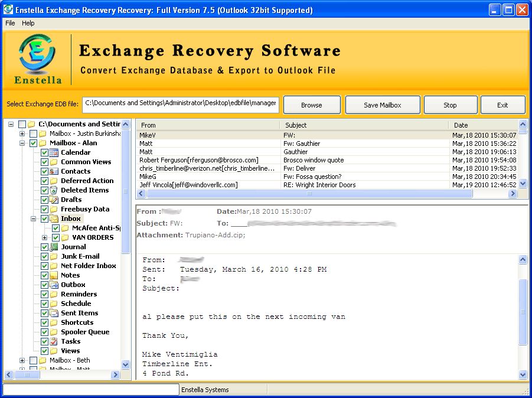The height and width of the screenshot is (398, 532).
Task: Toggle the Tasks checkbox
Action: click(x=44, y=341)
